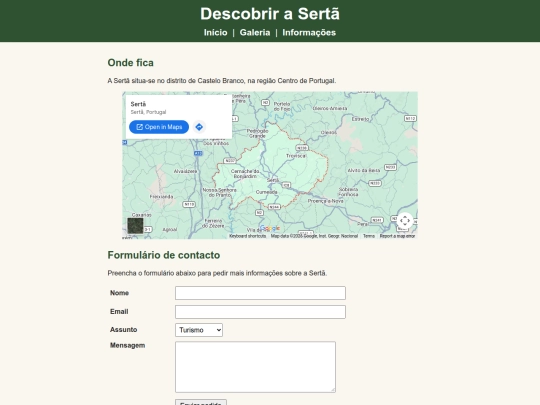540x405 pixels.
Task: Focus the Email input field
Action: (260, 312)
